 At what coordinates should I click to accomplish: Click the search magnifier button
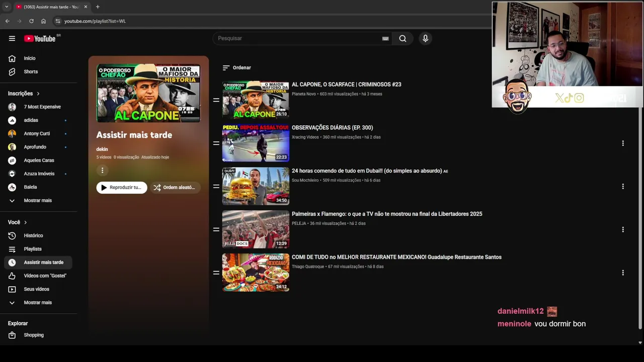tap(403, 38)
